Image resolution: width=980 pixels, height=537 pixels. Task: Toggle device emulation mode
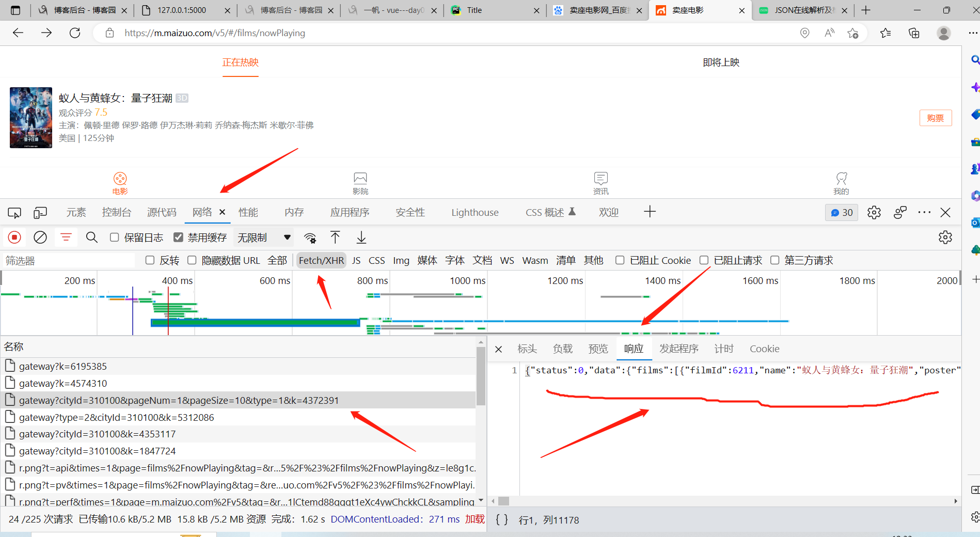(40, 213)
